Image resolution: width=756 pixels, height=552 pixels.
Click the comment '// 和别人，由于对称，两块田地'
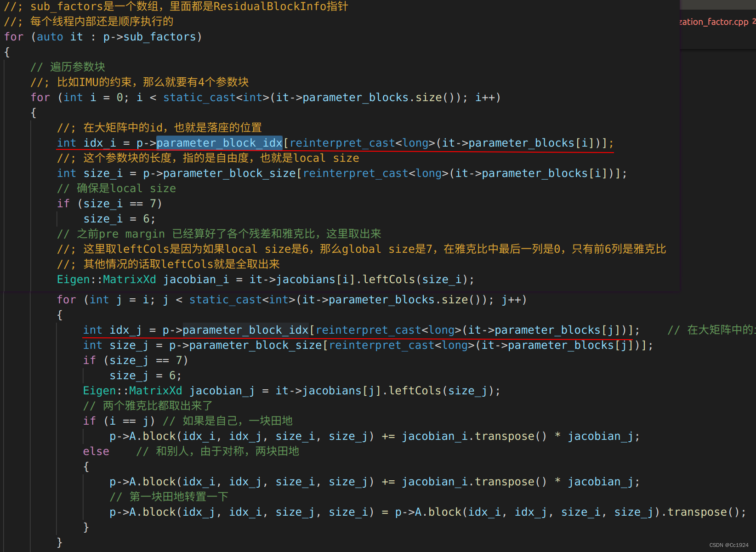pyautogui.click(x=218, y=451)
